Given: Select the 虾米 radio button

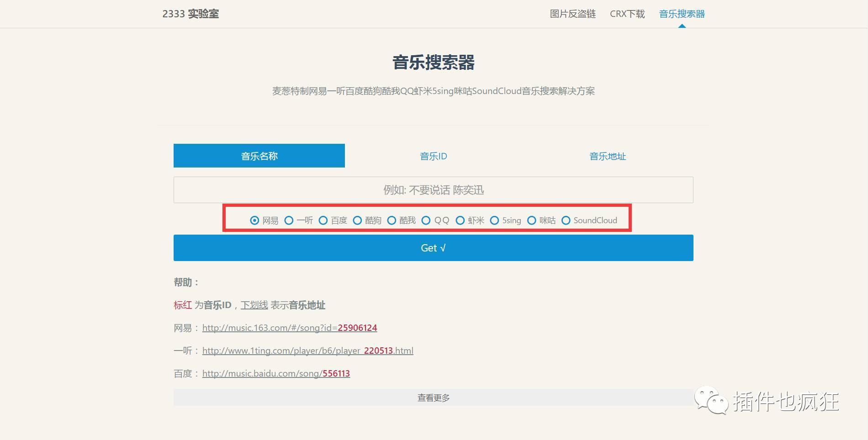Looking at the screenshot, I should pos(460,220).
